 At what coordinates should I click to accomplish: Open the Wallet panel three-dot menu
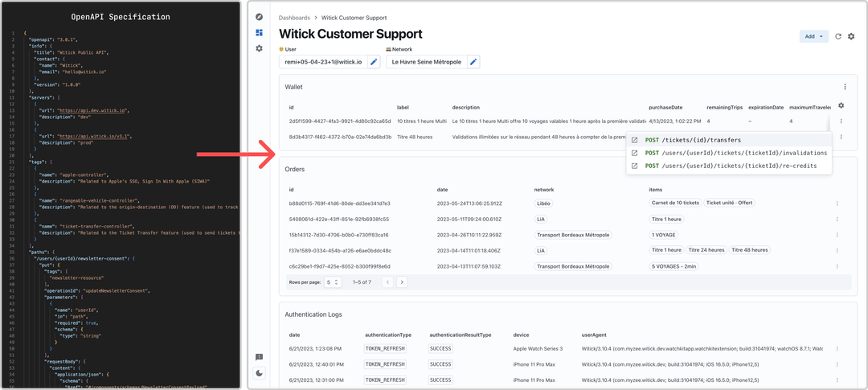coord(845,87)
